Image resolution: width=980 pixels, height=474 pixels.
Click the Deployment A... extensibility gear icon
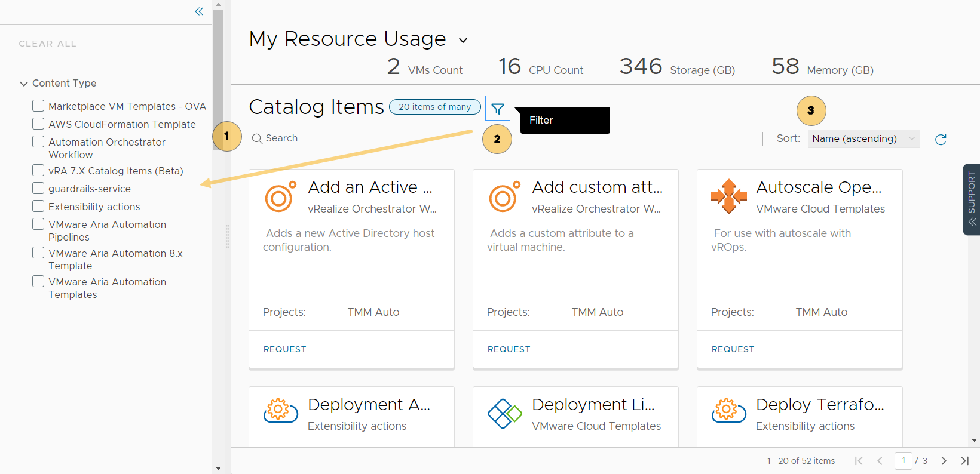pos(280,411)
